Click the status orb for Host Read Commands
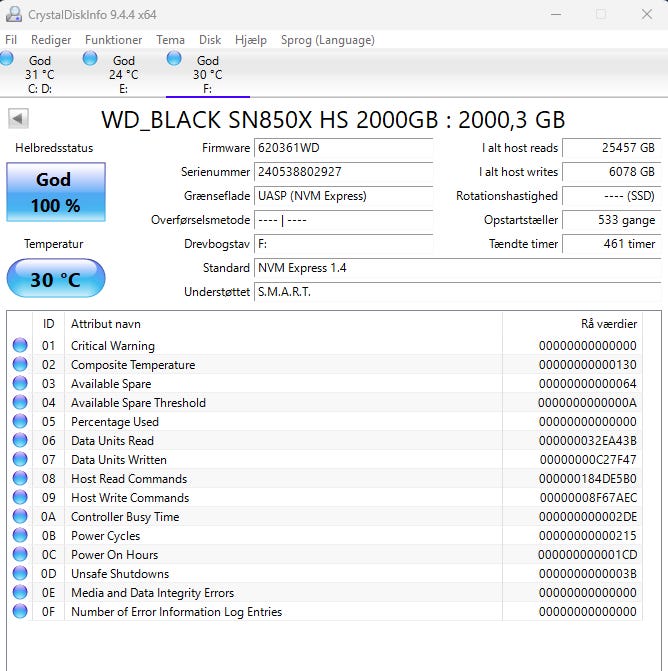This screenshot has height=671, width=668. coord(20,478)
